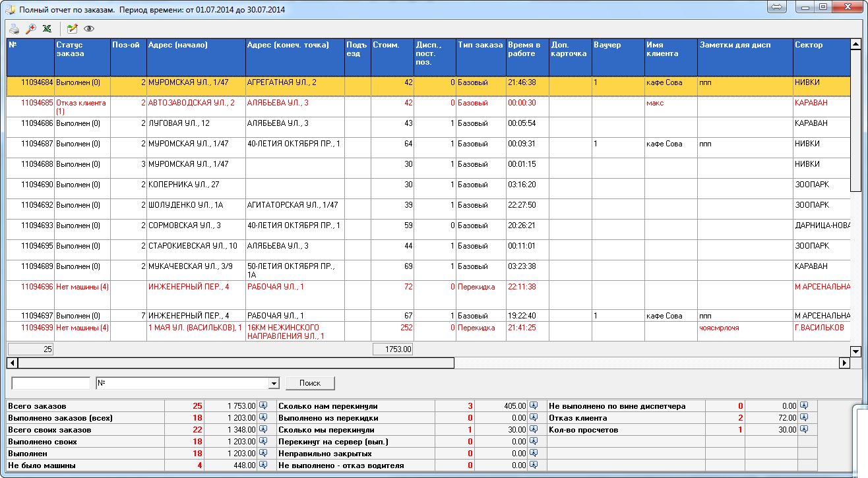Show details icon for Сколько нам перекинули
Viewport: 868px width, 478px height.
point(534,406)
